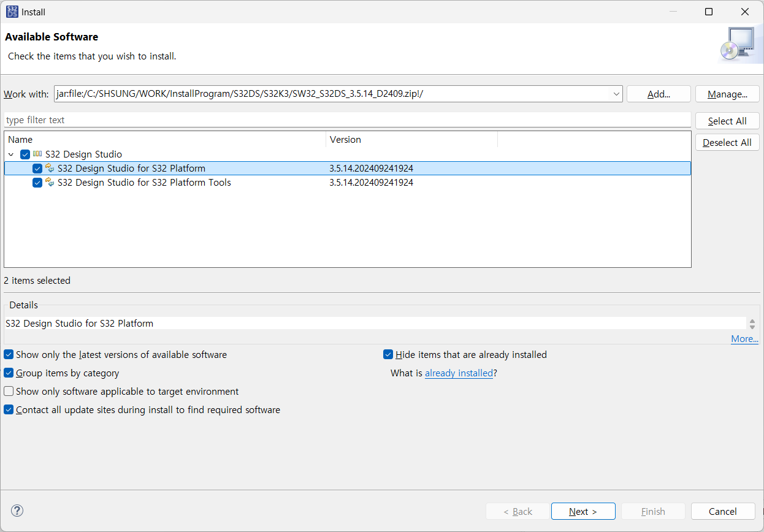Click inside the type filter text field
Viewport: 764px width, 532px height.
pos(245,120)
